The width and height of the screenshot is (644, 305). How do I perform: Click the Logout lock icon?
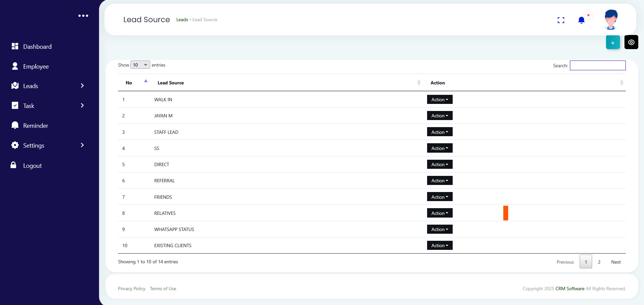tap(13, 165)
